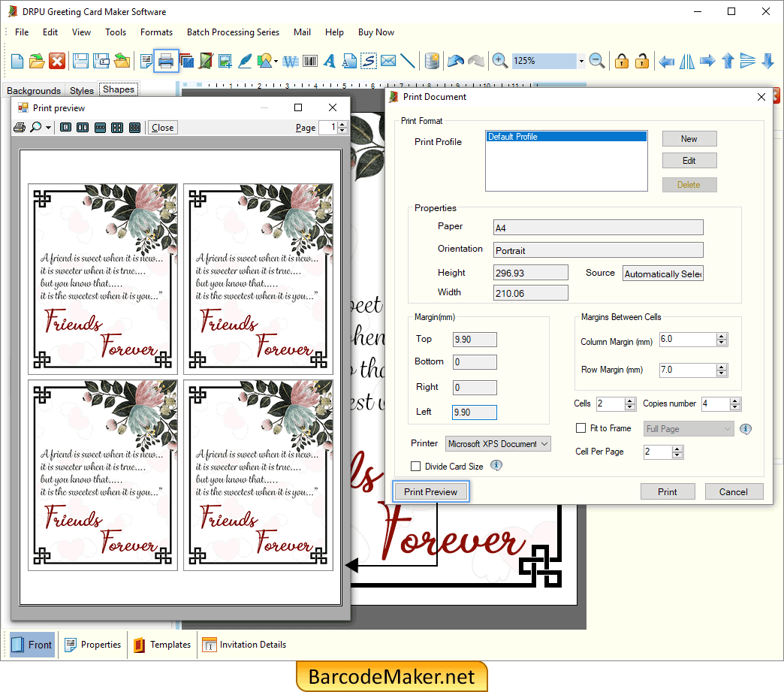This screenshot has width=784, height=692.
Task: Click the Cancel button
Action: coord(734,492)
